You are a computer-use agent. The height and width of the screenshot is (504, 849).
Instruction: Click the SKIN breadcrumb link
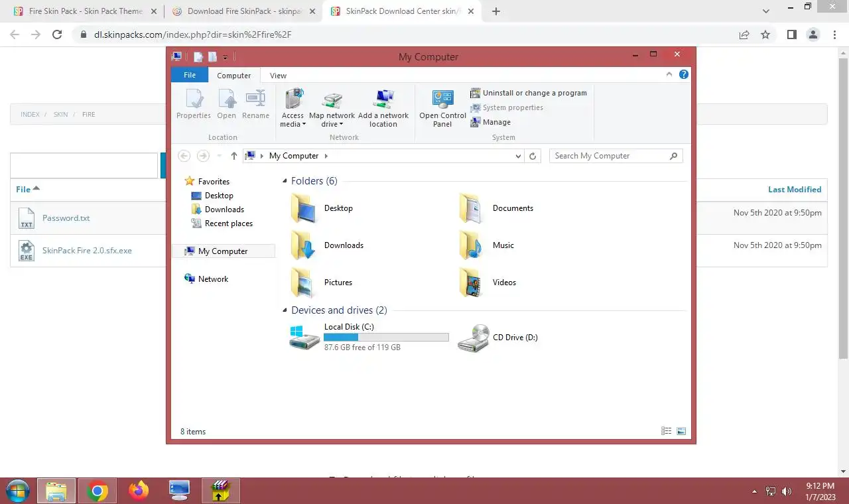[x=60, y=115]
